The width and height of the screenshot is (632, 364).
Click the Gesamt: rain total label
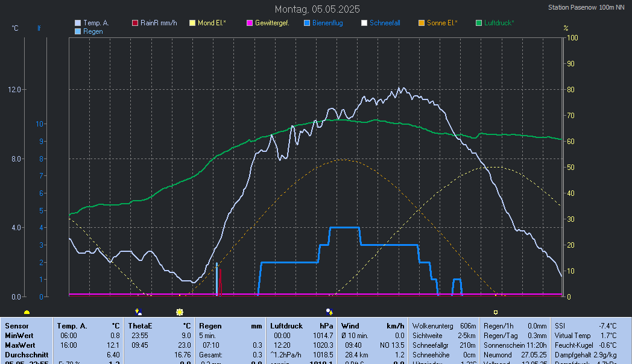tap(210, 355)
